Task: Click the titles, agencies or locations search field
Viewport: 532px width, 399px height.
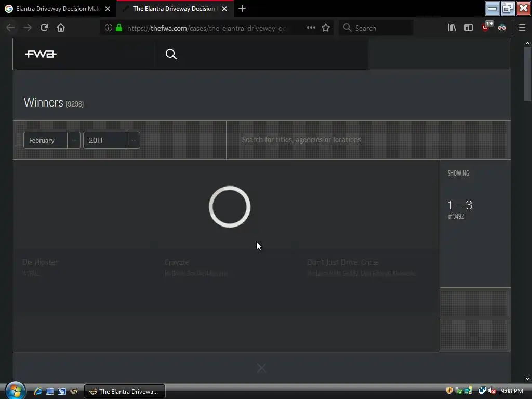Action: click(368, 140)
